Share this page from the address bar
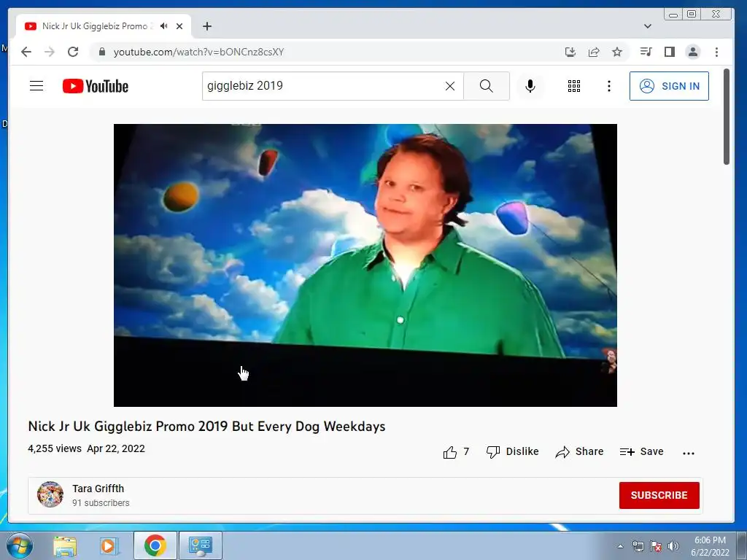747x560 pixels. tap(594, 52)
